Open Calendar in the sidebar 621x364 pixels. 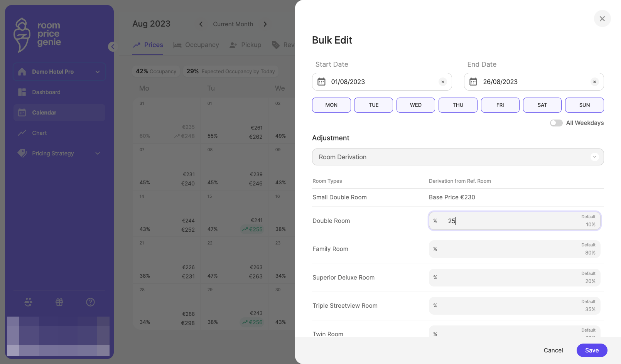coord(59,113)
